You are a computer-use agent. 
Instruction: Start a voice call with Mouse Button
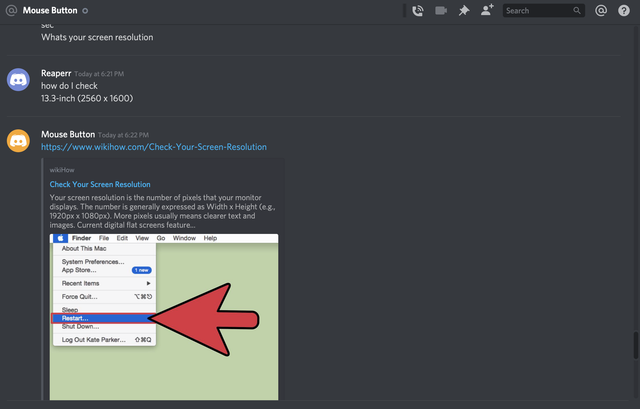pyautogui.click(x=418, y=11)
